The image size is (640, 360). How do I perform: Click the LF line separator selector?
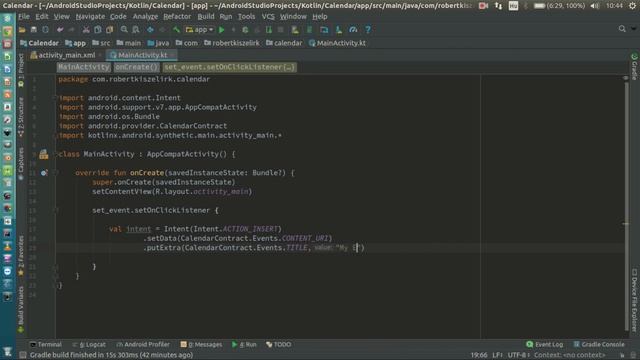(x=498, y=355)
